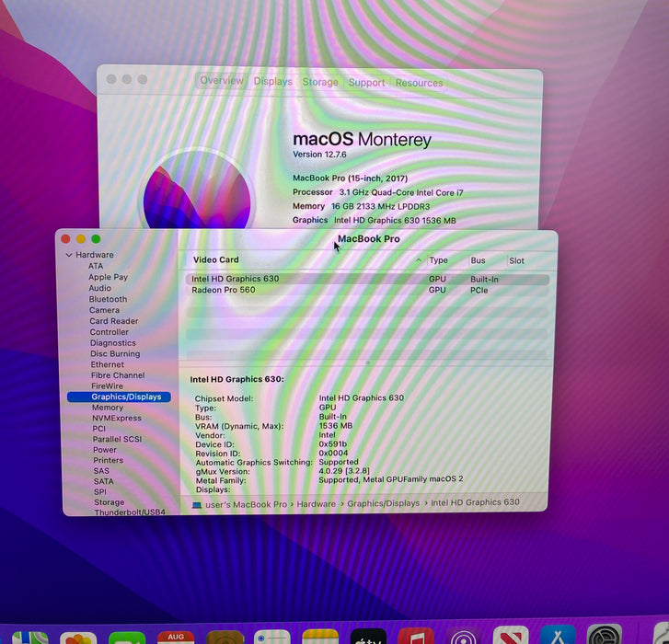The image size is (669, 644).
Task: Click the MacBook Pro window title
Action: pos(368,239)
